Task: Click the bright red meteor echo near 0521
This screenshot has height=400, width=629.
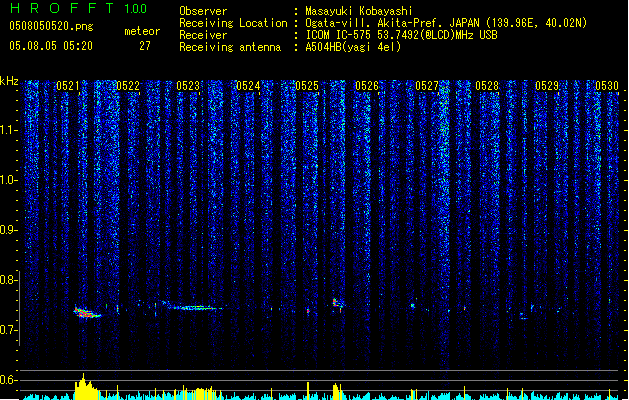Action: 87,313
